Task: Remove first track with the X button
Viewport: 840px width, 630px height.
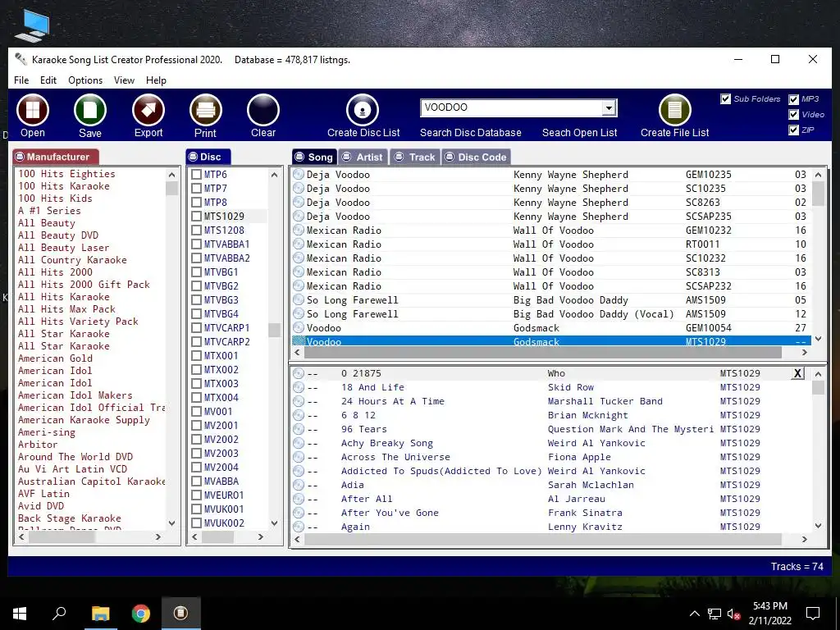Action: click(x=797, y=373)
